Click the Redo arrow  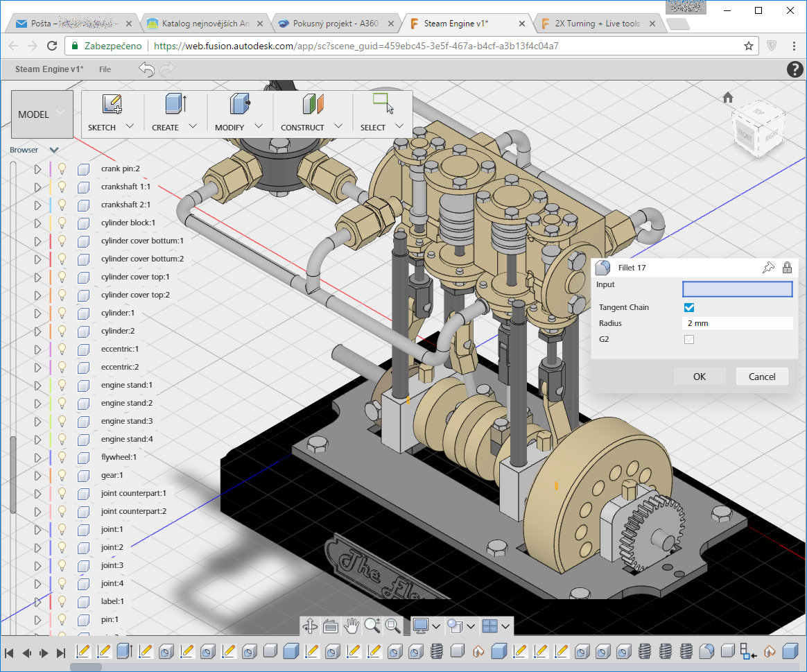pyautogui.click(x=167, y=69)
